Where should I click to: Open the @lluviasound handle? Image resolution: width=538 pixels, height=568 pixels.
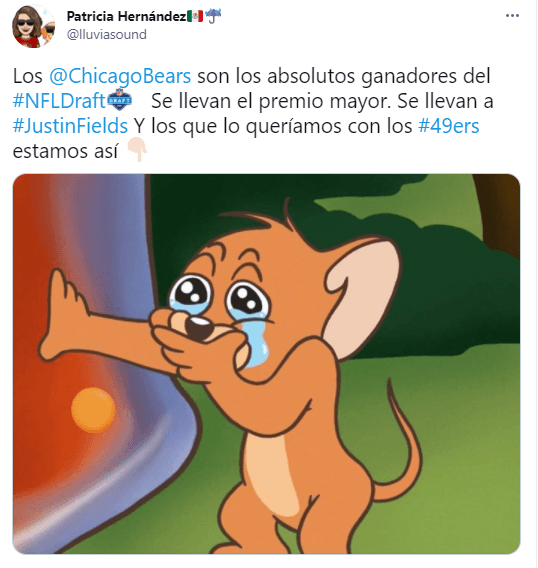click(x=107, y=35)
